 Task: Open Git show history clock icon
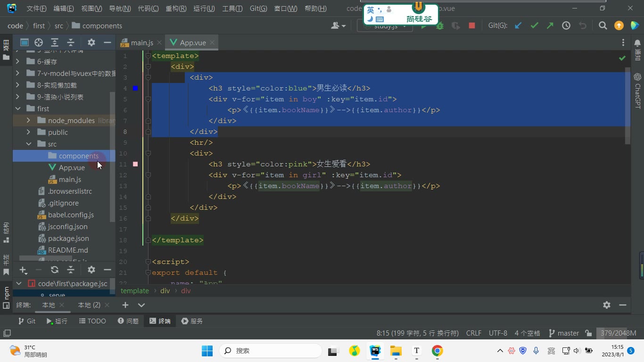(x=566, y=26)
